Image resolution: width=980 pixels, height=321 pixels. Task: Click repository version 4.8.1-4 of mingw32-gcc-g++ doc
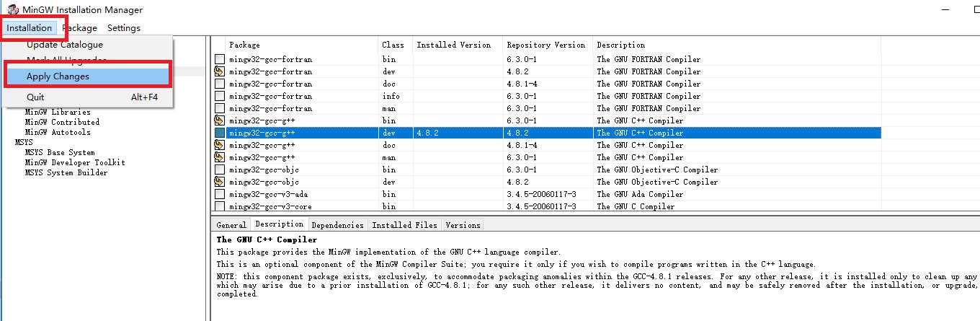(x=522, y=145)
